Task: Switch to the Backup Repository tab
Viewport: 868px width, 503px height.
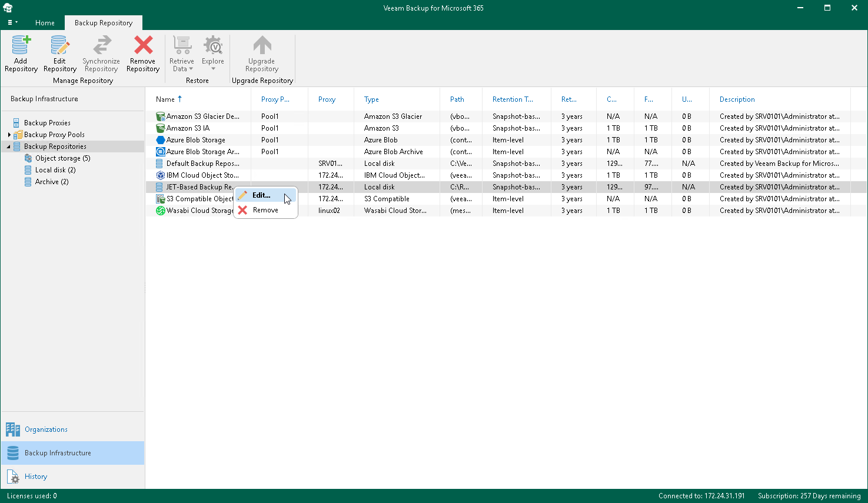Action: click(104, 23)
